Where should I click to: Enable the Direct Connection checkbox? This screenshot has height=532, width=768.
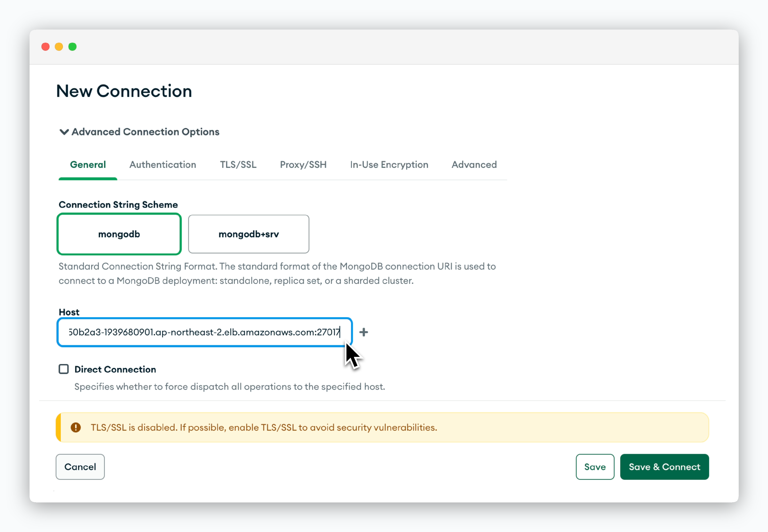(64, 369)
